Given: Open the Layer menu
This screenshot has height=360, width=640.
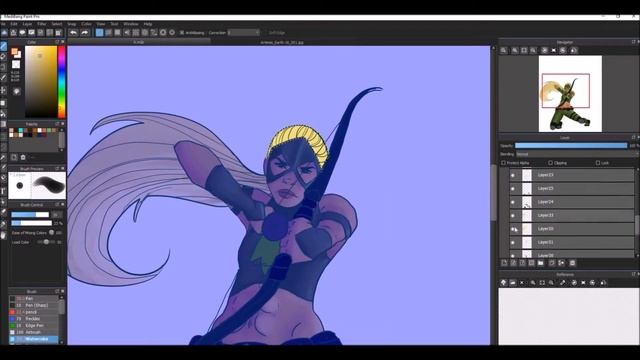Looking at the screenshot, I should [27, 24].
